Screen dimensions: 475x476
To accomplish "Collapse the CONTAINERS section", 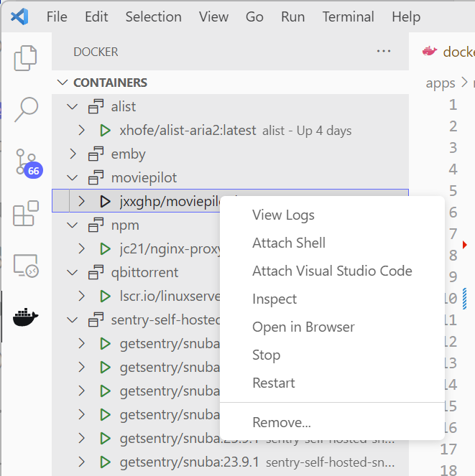I will (63, 83).
